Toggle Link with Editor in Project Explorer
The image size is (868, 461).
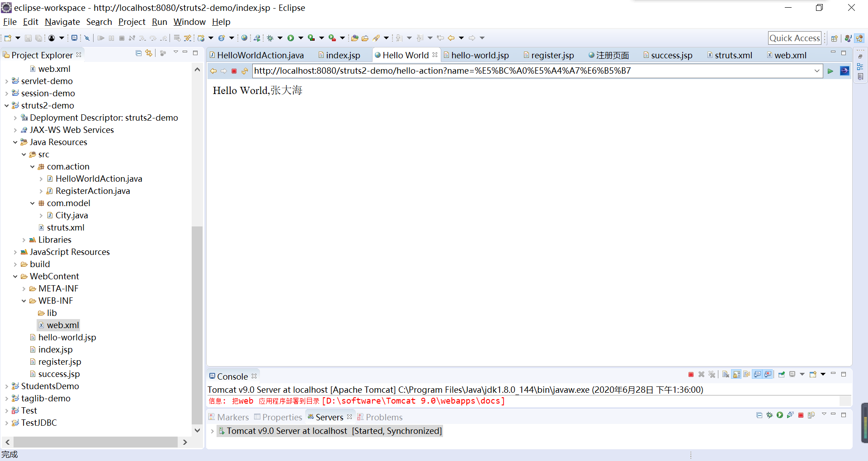[x=149, y=53]
